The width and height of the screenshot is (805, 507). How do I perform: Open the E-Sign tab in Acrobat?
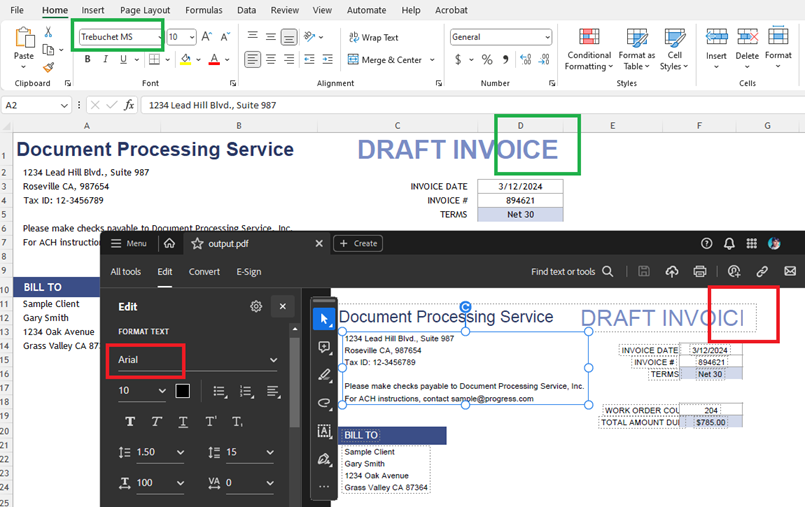[248, 272]
